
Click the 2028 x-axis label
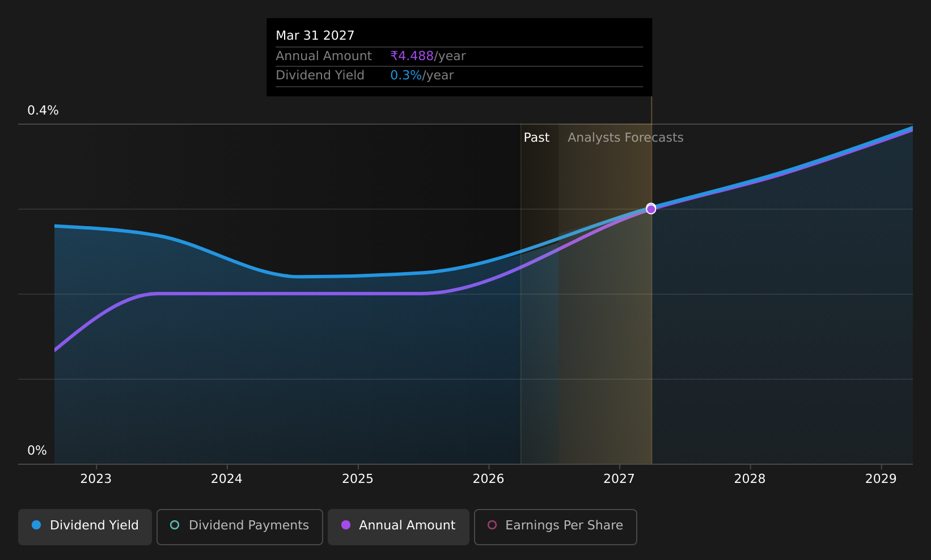(x=750, y=479)
